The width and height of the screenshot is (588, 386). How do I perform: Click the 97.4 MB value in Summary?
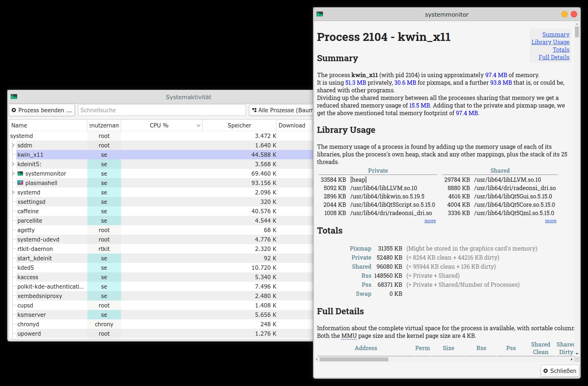click(x=496, y=75)
